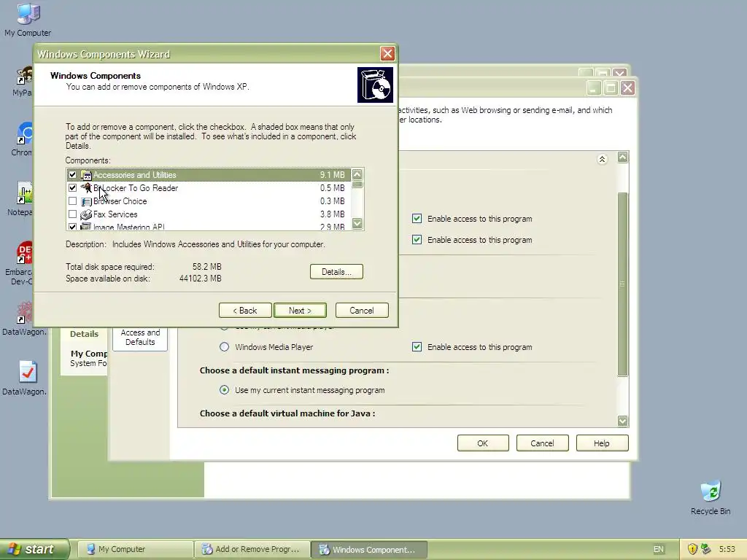Open the Notepad++ desktop shortcut

coord(24,192)
